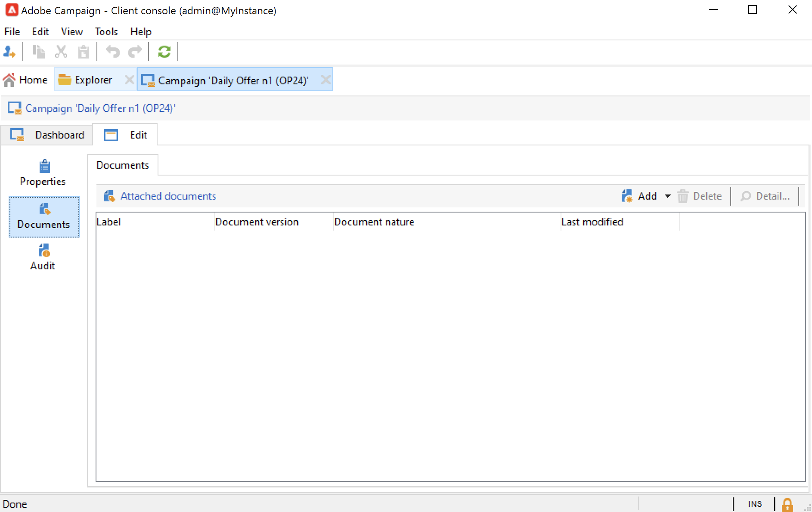Click the Cut scissors toolbar icon
Screen dimensions: 812x512
(x=61, y=52)
